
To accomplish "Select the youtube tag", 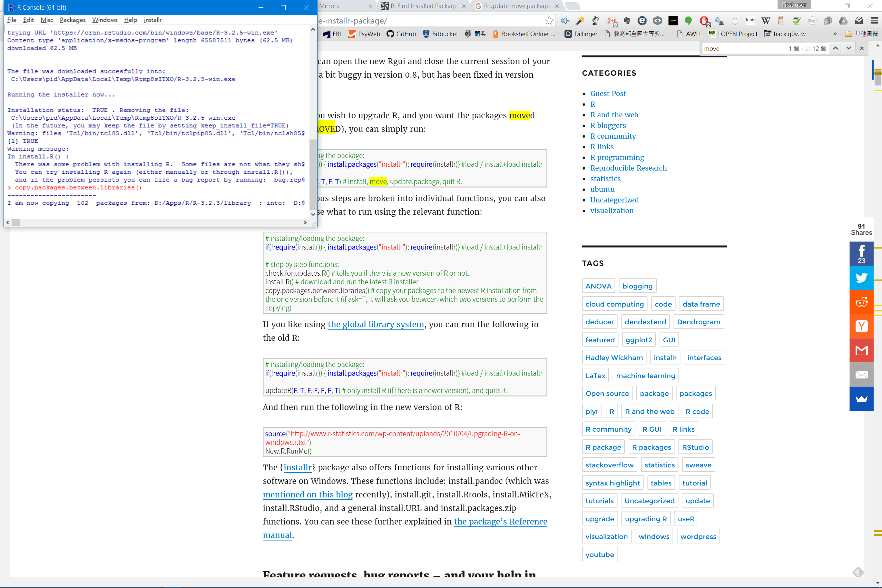I will (x=600, y=554).
